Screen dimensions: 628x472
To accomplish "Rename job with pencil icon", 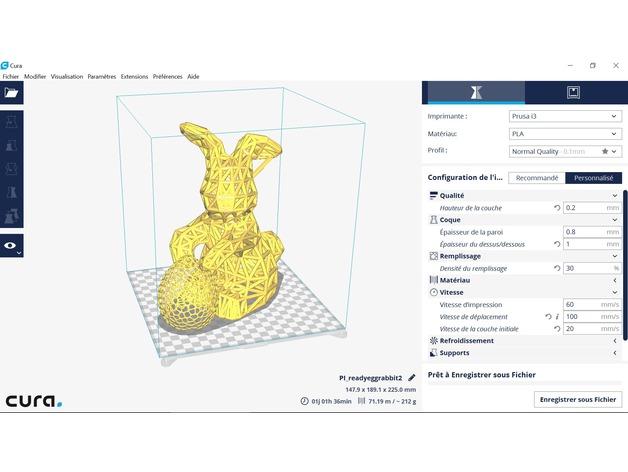I will pyautogui.click(x=411, y=377).
